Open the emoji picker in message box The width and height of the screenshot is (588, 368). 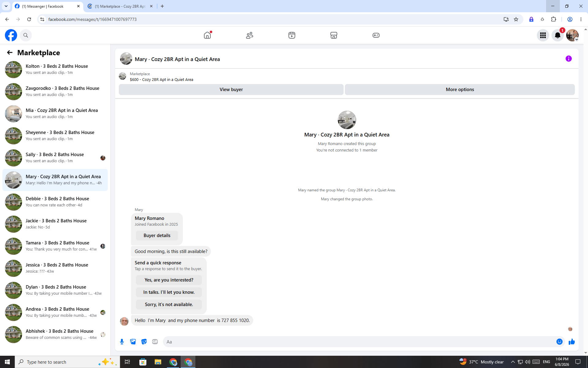(x=560, y=342)
